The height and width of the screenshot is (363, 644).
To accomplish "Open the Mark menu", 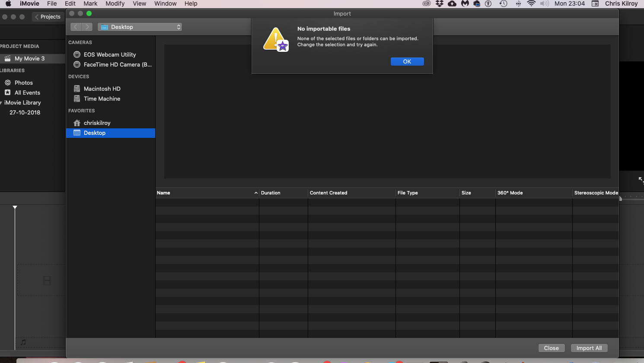I will pyautogui.click(x=90, y=3).
